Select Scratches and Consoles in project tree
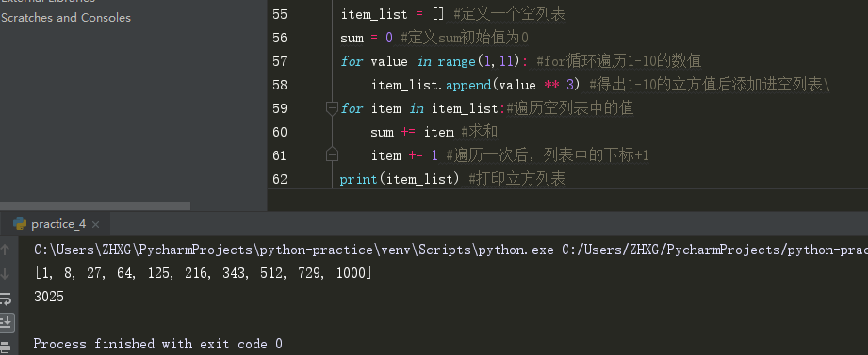Viewport: 868px width, 355px height. coord(66,18)
